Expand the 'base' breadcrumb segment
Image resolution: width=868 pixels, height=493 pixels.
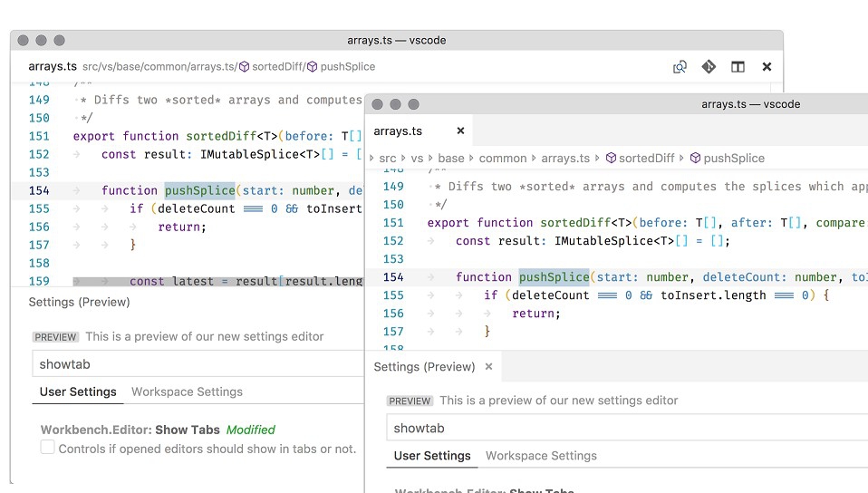[450, 158]
